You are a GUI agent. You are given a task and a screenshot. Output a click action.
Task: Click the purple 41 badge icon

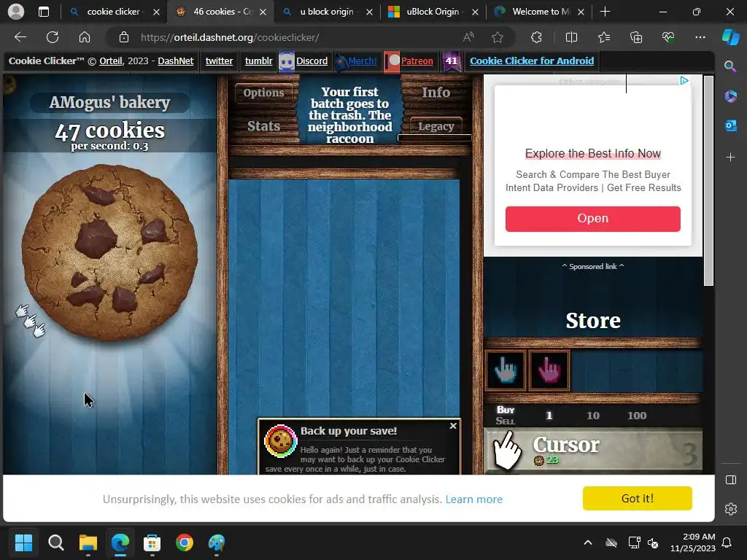(451, 61)
